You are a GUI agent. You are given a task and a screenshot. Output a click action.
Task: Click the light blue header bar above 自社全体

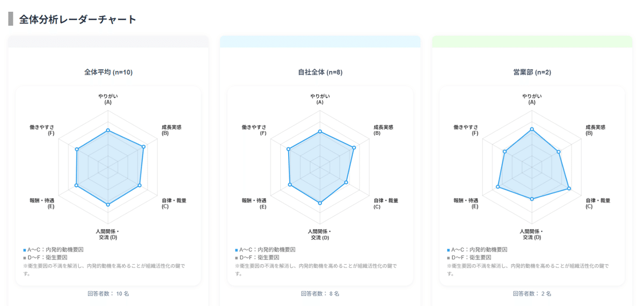click(320, 41)
